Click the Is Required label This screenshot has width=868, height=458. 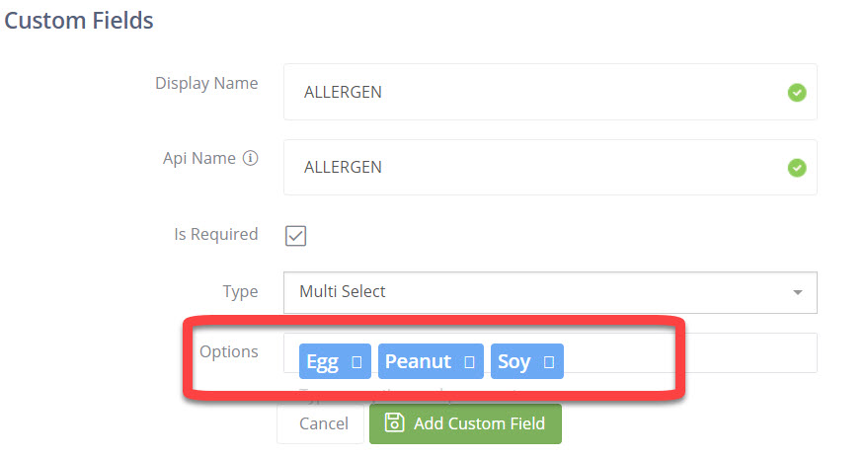tap(215, 235)
